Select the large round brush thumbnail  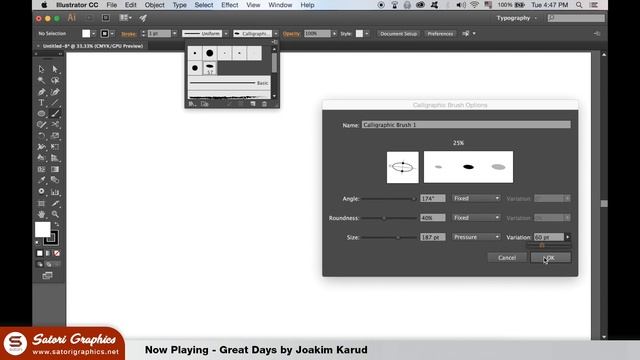point(210,53)
